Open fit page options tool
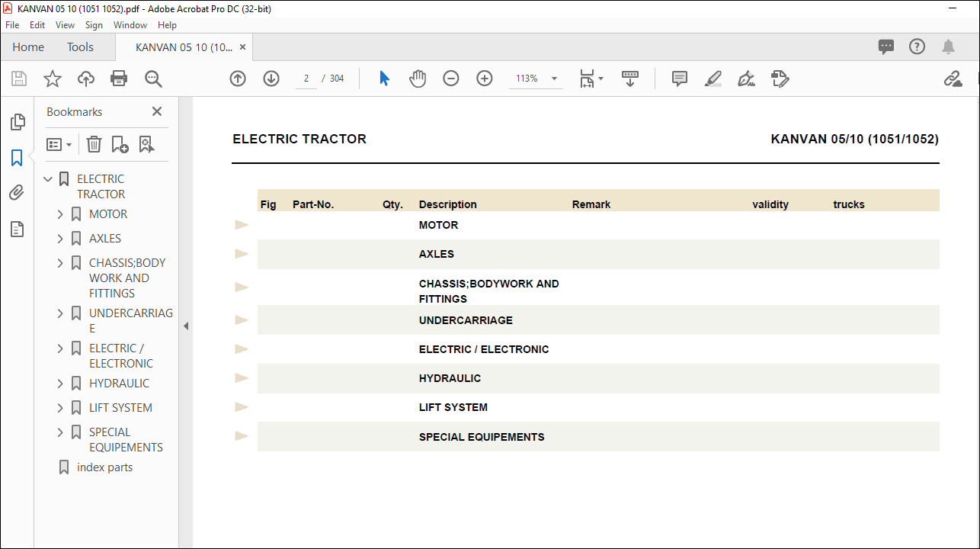The image size is (980, 549). point(591,79)
